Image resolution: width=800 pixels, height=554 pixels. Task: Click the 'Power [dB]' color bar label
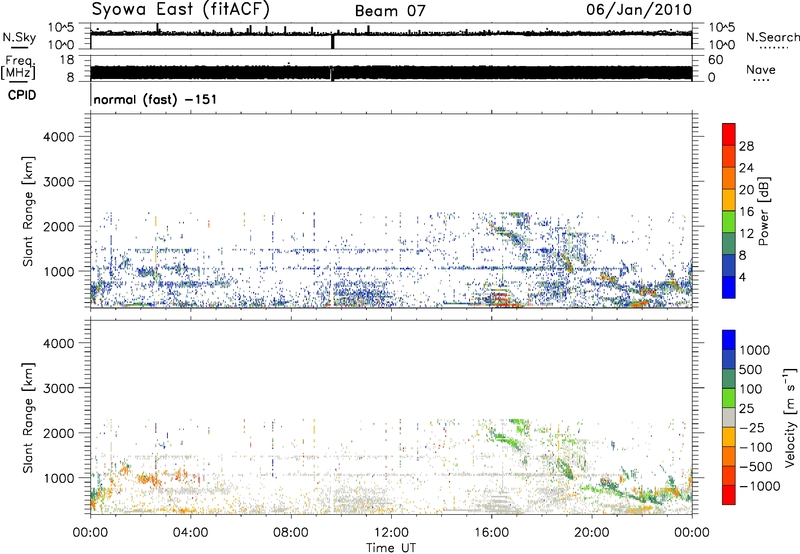click(x=763, y=211)
